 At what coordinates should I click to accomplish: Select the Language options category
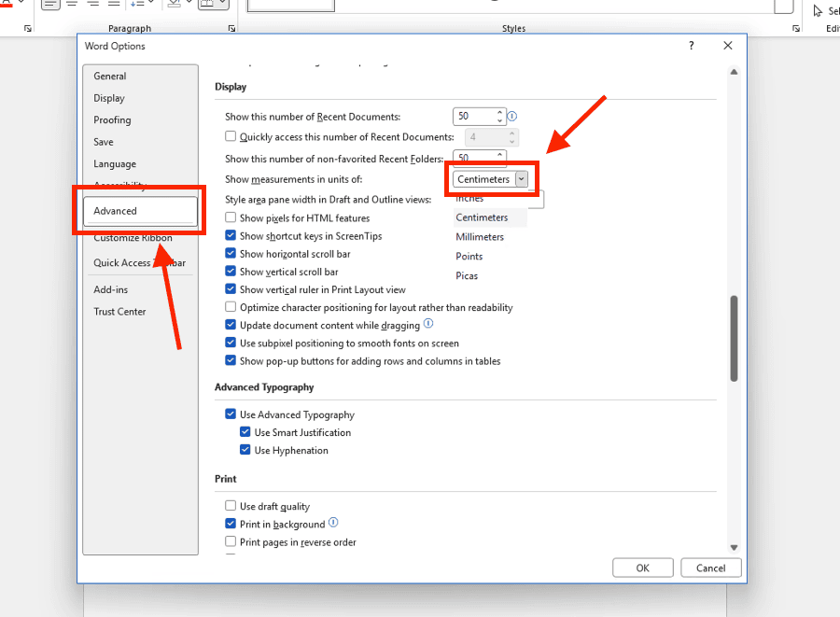(x=115, y=164)
